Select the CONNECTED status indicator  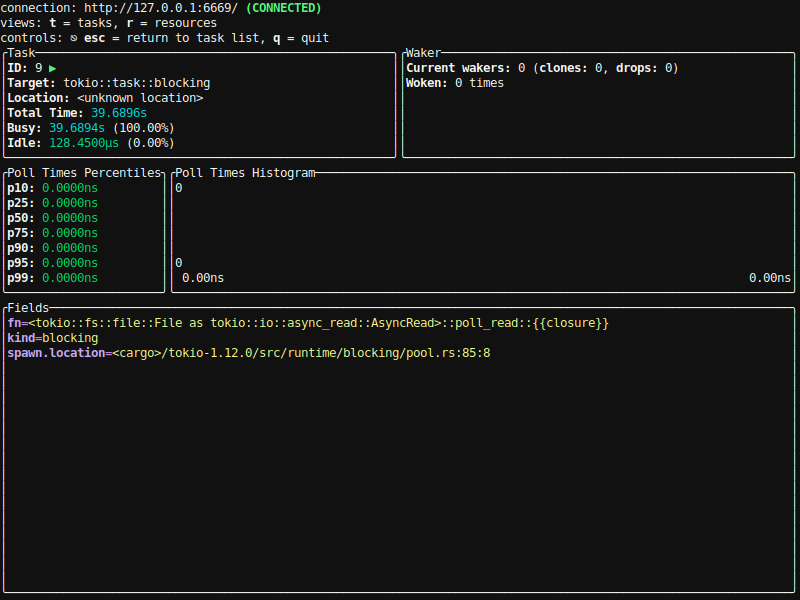284,8
